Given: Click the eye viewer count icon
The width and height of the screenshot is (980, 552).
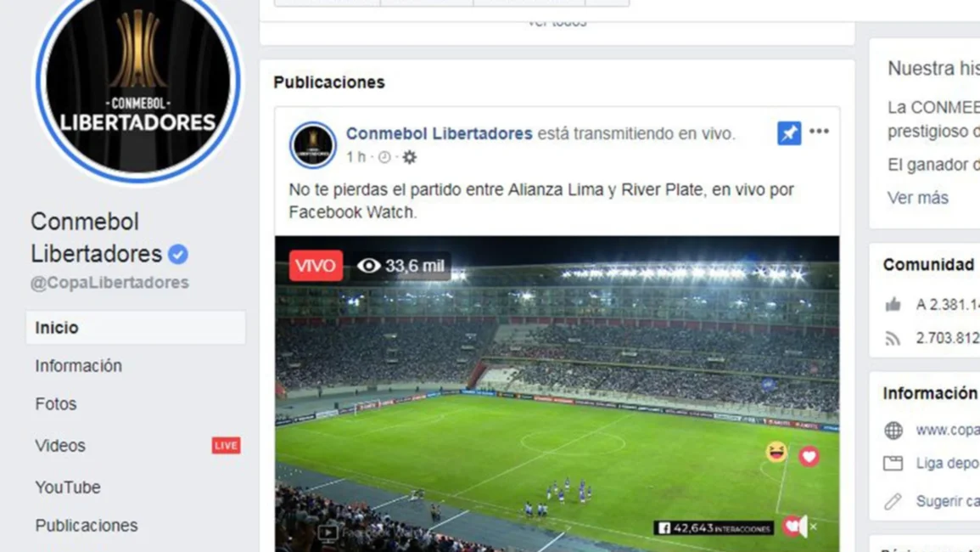Looking at the screenshot, I should point(369,266).
